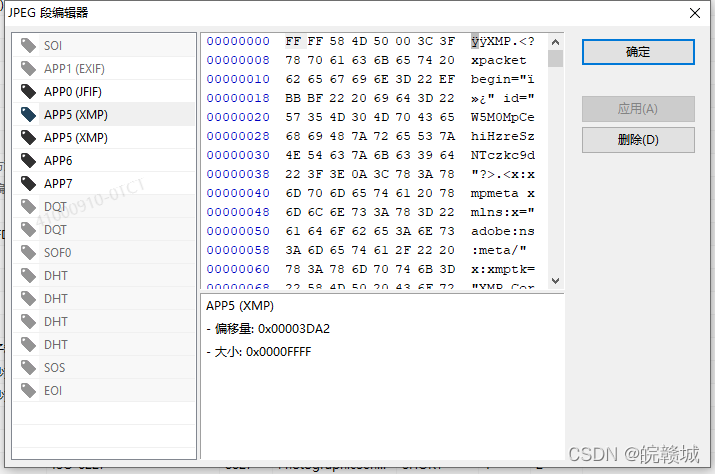Select the APP6 segment
Screen dimensions: 715x474
pos(104,160)
